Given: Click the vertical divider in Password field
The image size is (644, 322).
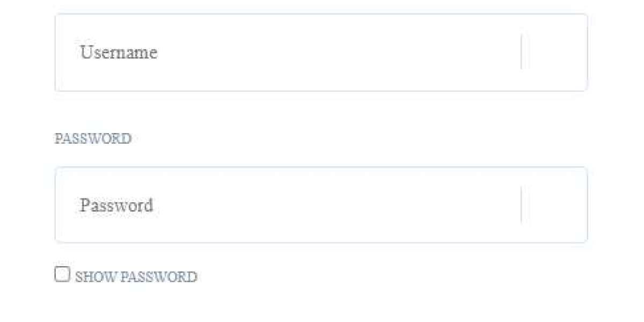Looking at the screenshot, I should click(521, 204).
